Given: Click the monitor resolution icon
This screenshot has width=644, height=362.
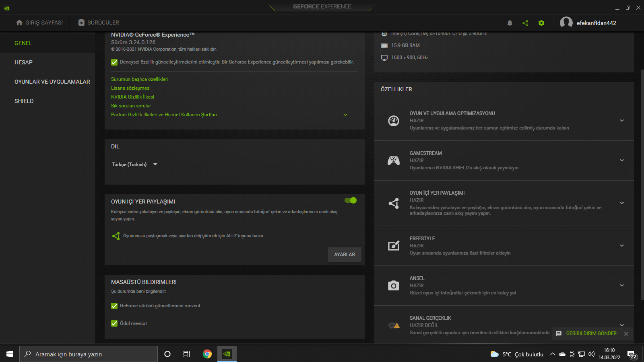Looking at the screenshot, I should (x=384, y=58).
